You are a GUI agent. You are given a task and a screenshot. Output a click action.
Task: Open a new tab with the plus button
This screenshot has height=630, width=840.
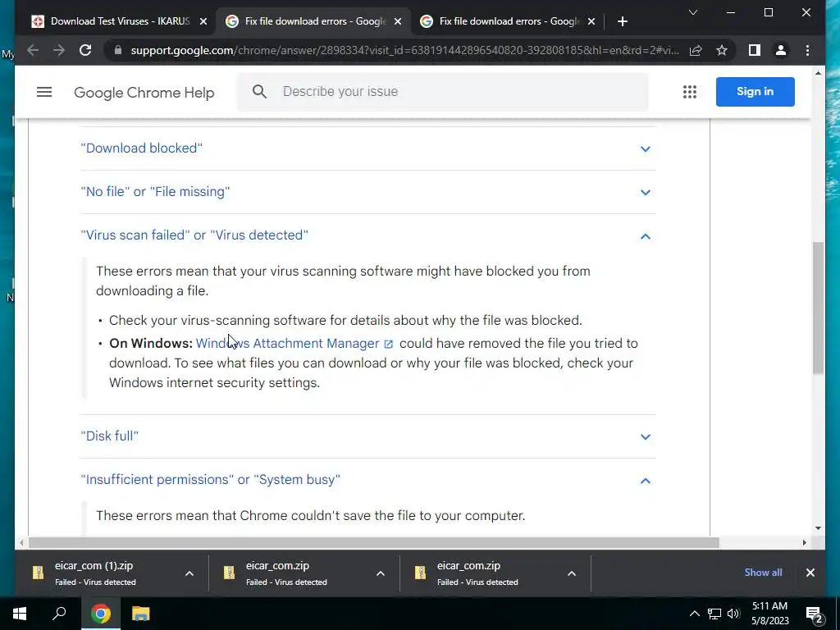click(x=622, y=21)
